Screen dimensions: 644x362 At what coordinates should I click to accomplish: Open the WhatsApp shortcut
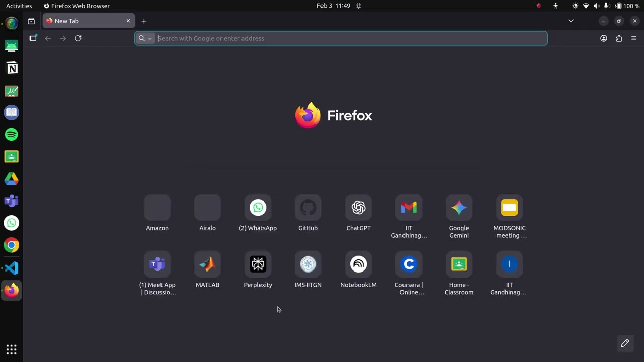click(258, 208)
